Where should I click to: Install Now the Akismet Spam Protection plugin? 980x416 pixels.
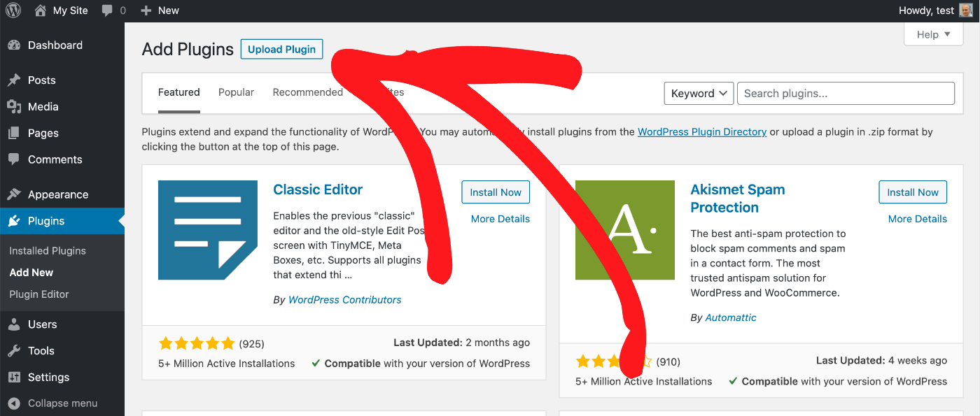(x=913, y=192)
